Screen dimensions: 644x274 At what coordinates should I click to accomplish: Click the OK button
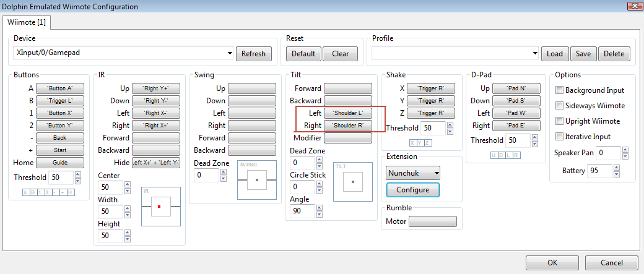552,263
